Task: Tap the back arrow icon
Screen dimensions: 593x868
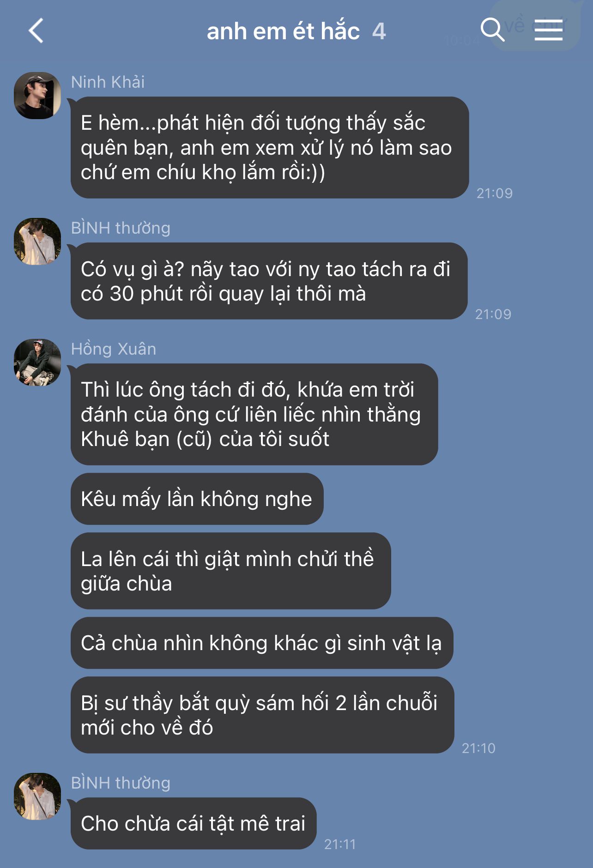Action: [36, 31]
